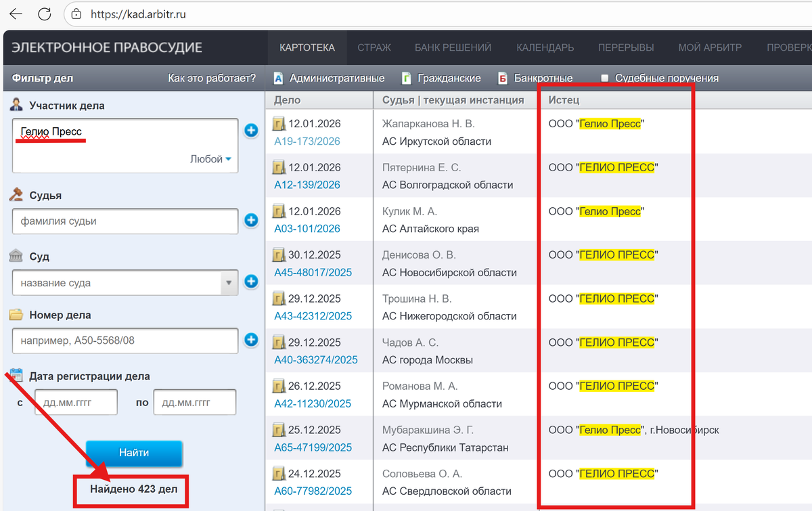Open case A60-77982/2025 link

click(x=313, y=491)
